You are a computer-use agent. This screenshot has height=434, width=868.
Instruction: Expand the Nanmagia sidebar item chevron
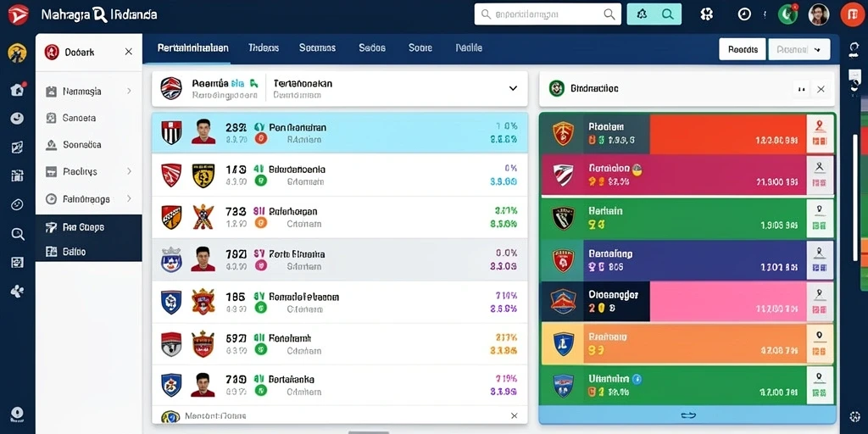[x=129, y=92]
